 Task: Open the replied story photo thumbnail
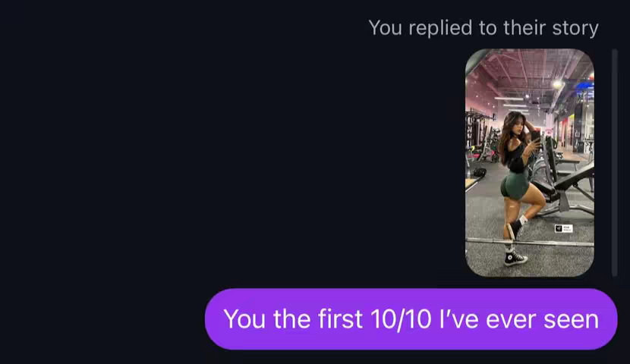pyautogui.click(x=529, y=162)
